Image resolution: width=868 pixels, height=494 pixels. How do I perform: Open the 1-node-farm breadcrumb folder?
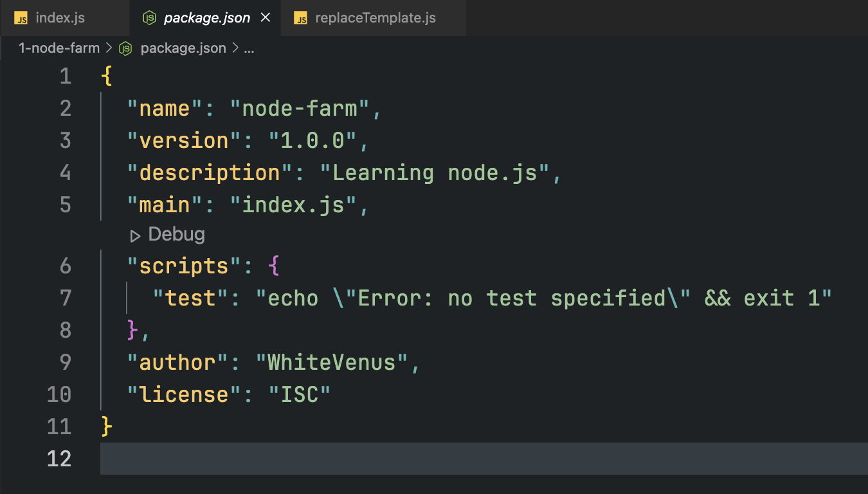(59, 48)
